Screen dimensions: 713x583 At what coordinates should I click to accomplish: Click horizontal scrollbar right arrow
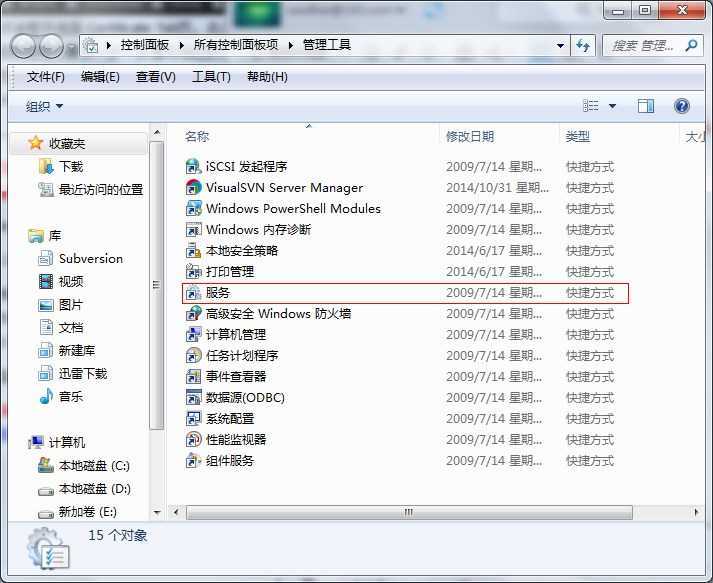[696, 512]
